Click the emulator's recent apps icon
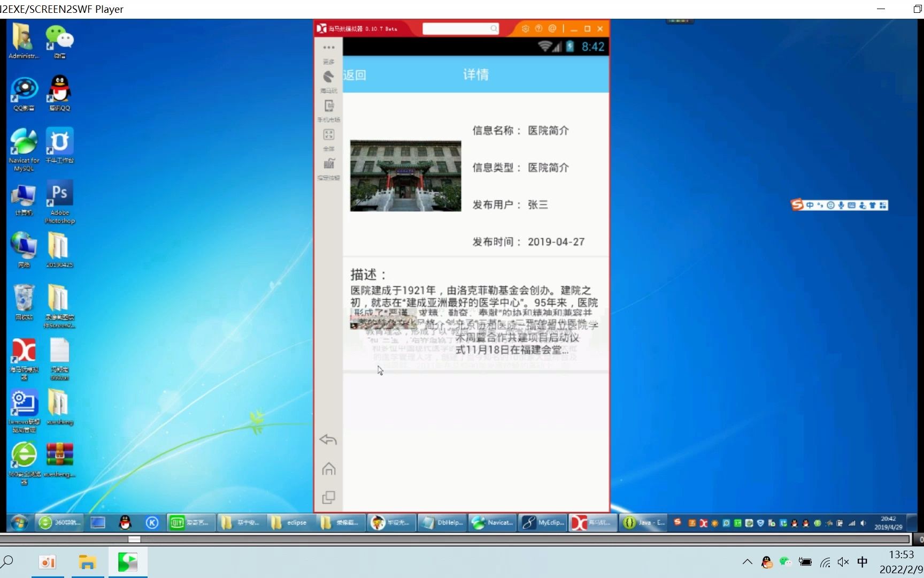This screenshot has height=578, width=924. 329,497
